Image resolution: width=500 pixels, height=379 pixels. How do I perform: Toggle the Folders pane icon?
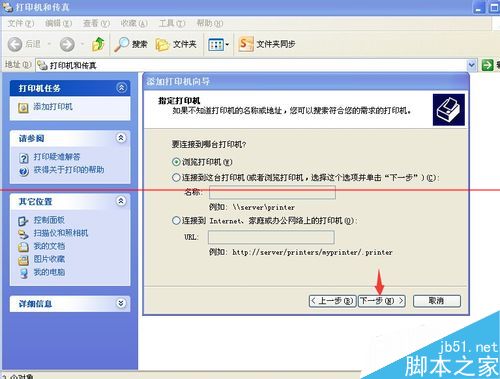pyautogui.click(x=162, y=44)
